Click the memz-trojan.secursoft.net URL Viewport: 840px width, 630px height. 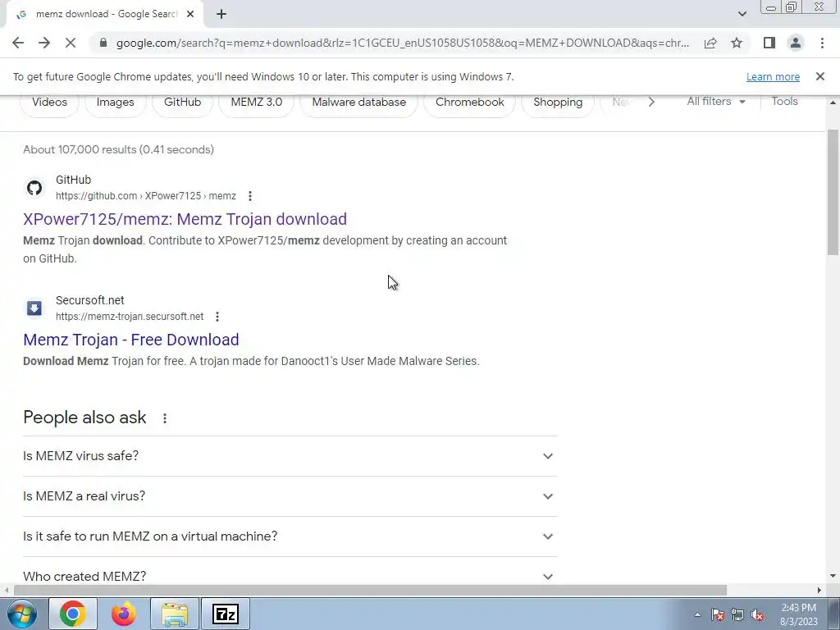pos(130,317)
